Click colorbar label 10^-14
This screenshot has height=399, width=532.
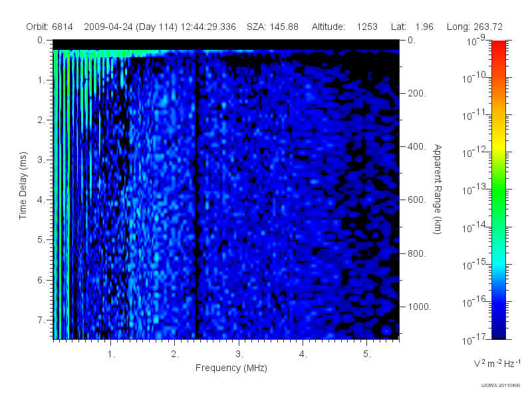(474, 227)
